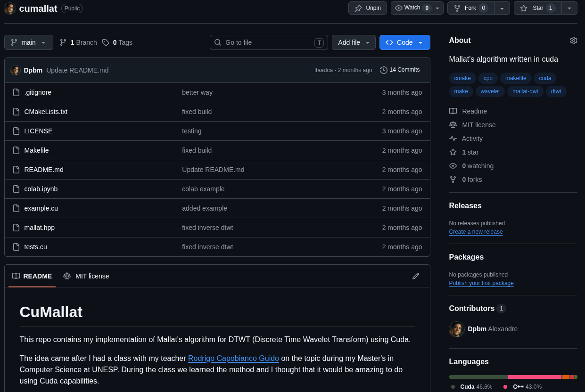Click the commits history clock icon

(x=383, y=70)
